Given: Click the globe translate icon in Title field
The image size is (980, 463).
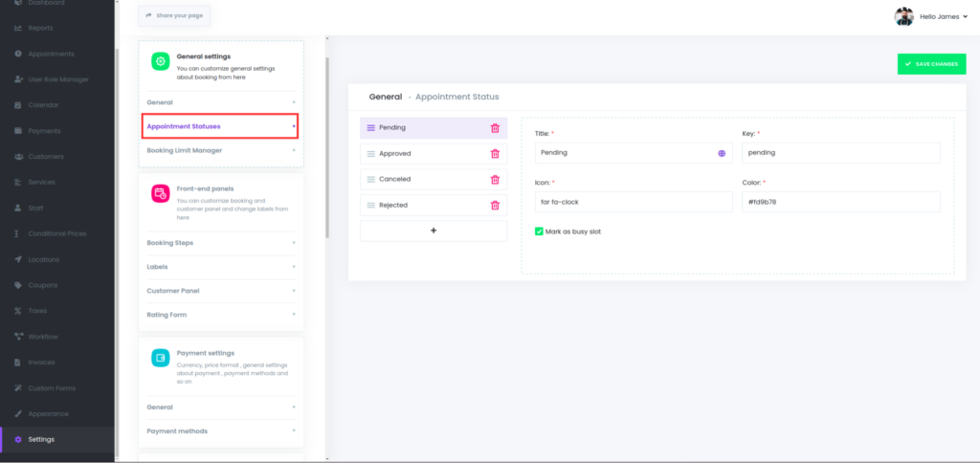Looking at the screenshot, I should coord(722,153).
